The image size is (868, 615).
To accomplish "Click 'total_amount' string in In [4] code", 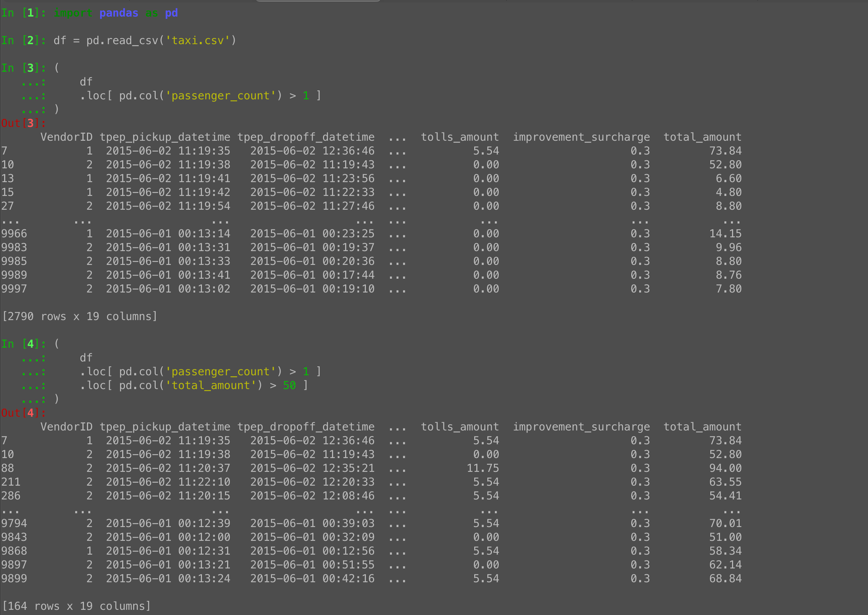I will [x=211, y=386].
